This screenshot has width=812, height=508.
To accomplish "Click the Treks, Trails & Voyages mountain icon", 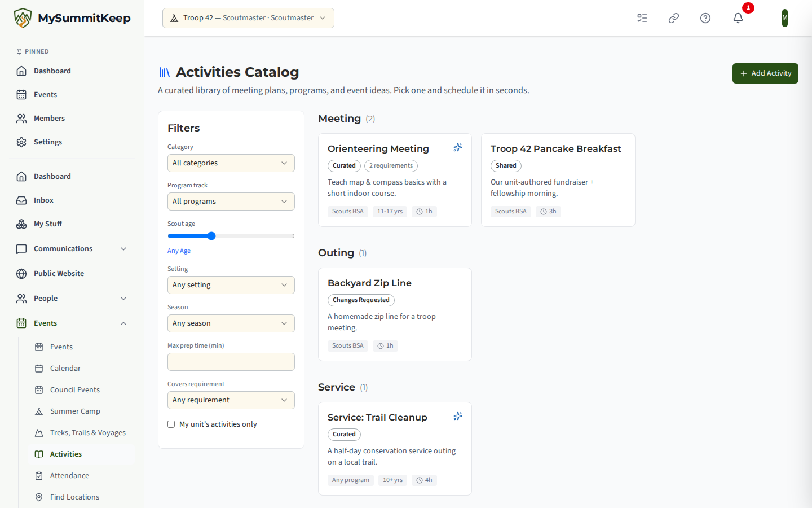I will (39, 433).
